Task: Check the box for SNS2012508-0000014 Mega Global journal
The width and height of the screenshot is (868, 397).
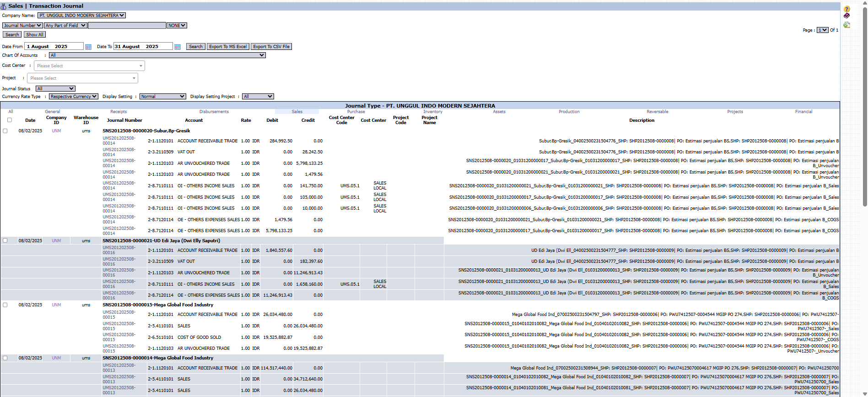Action: pos(5,358)
